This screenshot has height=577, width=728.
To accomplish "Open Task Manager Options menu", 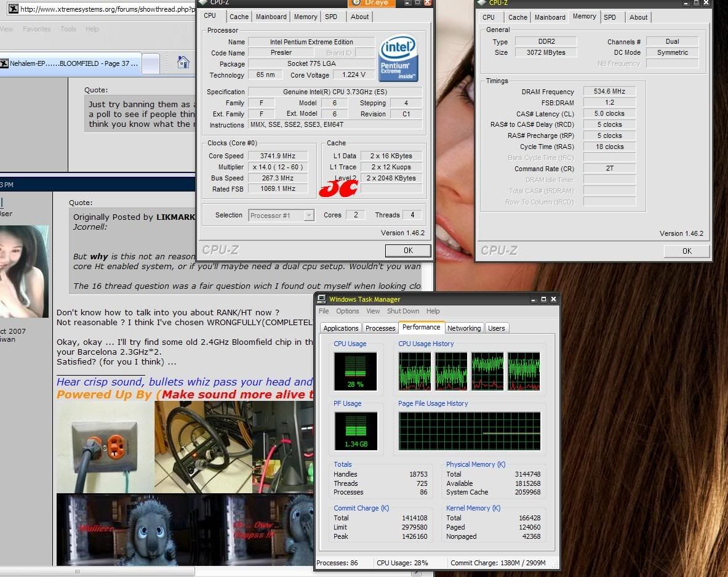I will (x=347, y=311).
